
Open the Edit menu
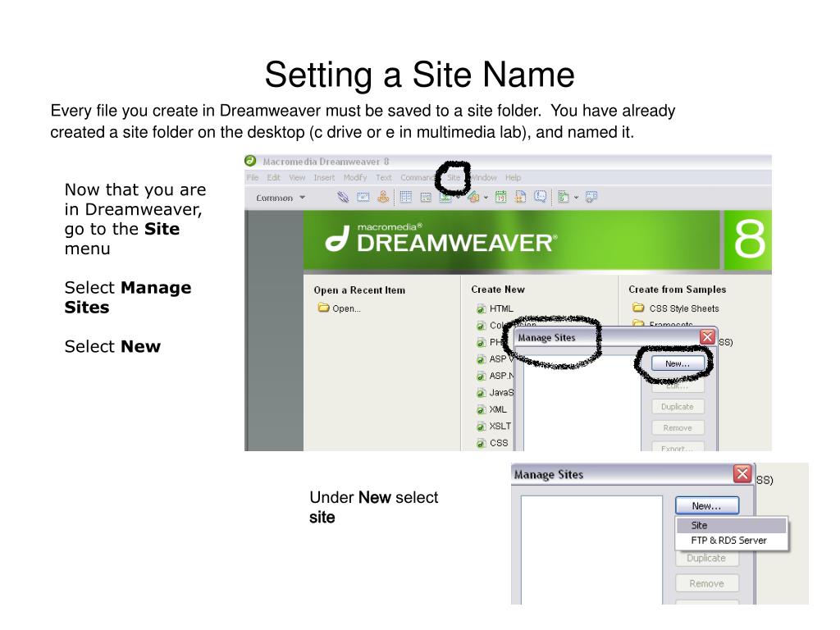pyautogui.click(x=274, y=177)
